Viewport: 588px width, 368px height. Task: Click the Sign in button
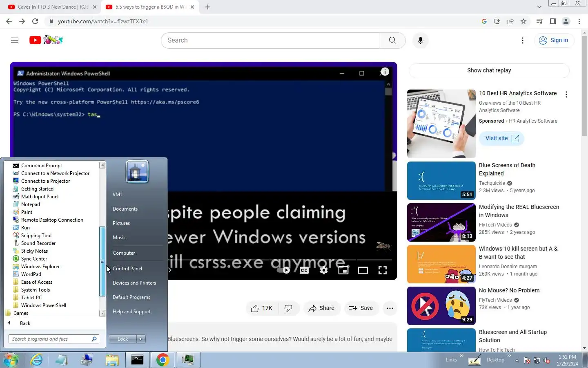pyautogui.click(x=554, y=40)
